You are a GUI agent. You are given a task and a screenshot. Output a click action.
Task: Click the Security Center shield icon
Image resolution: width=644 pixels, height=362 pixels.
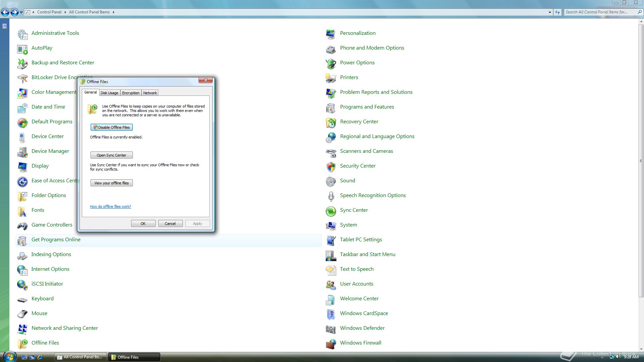point(331,166)
